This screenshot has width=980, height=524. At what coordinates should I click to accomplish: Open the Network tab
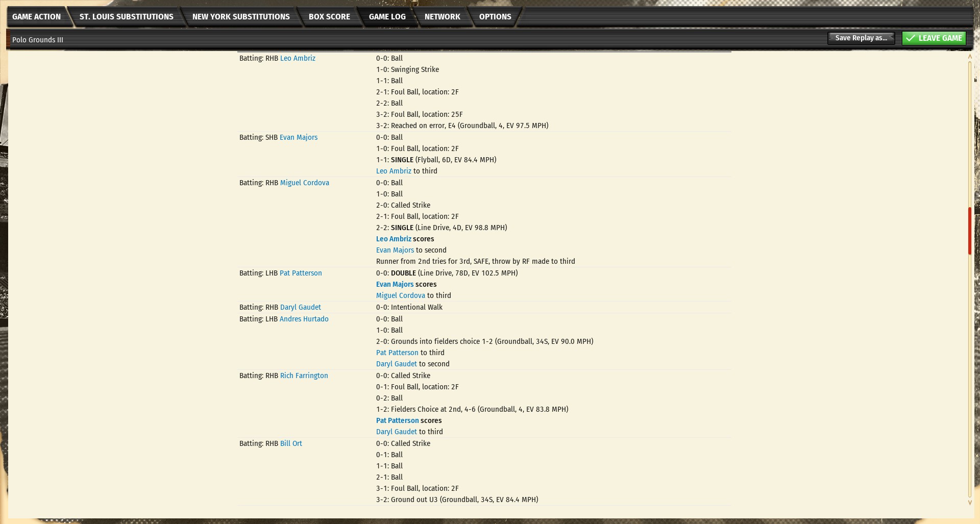(442, 17)
